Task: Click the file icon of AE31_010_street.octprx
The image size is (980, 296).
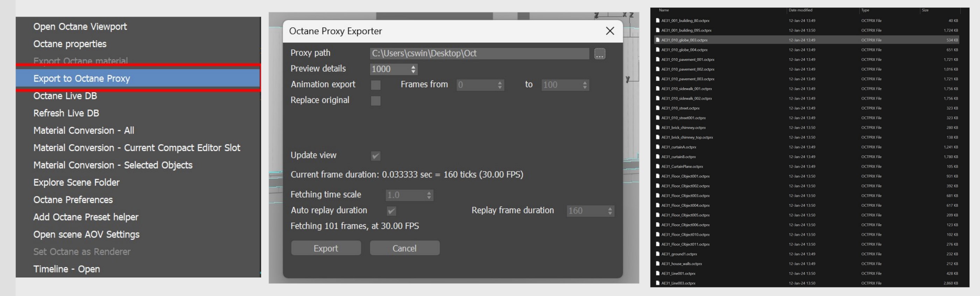Action: [x=658, y=108]
